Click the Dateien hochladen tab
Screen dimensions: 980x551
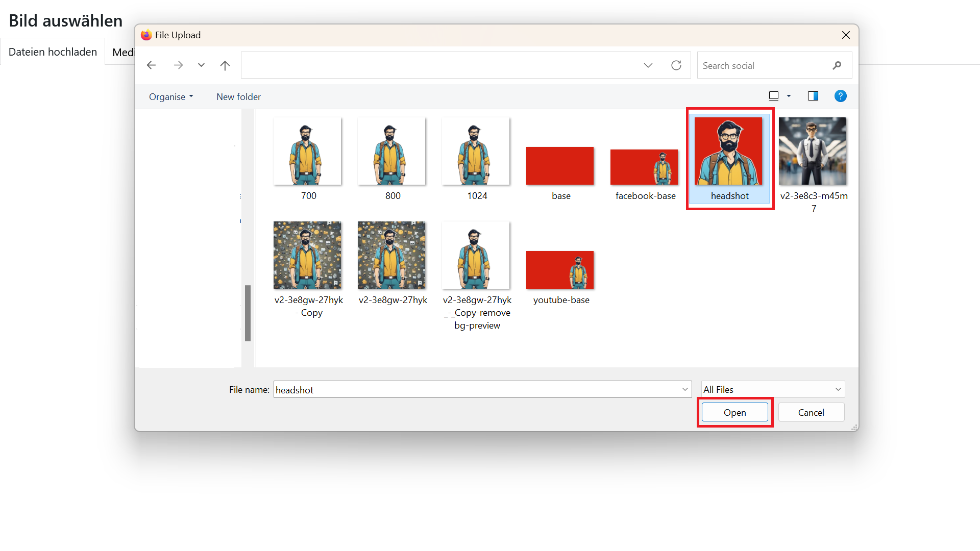(x=54, y=51)
